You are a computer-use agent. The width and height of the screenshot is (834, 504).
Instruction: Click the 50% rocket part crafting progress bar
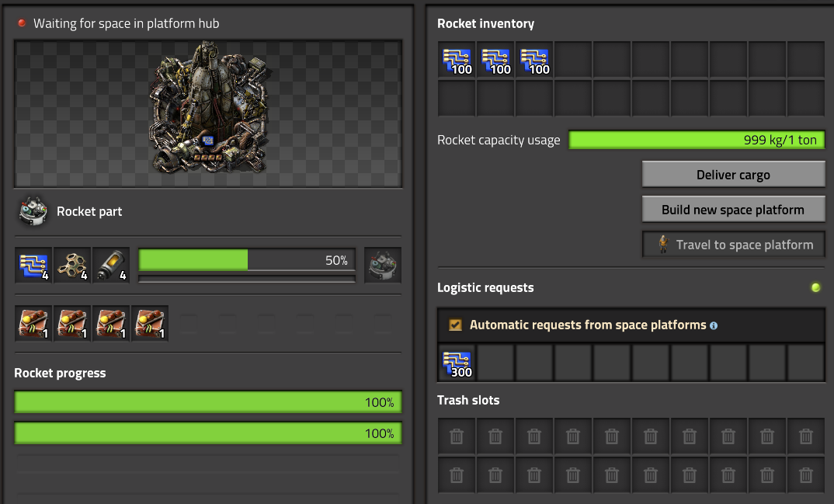pyautogui.click(x=247, y=260)
